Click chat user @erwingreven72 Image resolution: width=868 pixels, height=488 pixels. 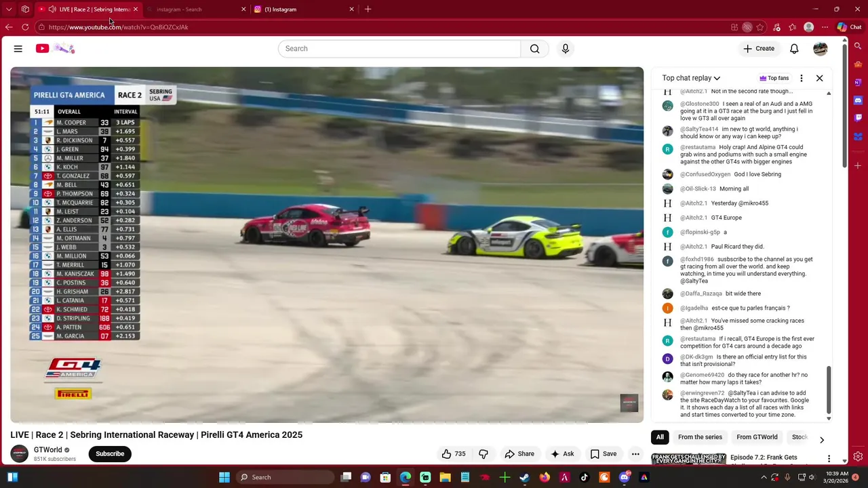[x=703, y=393]
